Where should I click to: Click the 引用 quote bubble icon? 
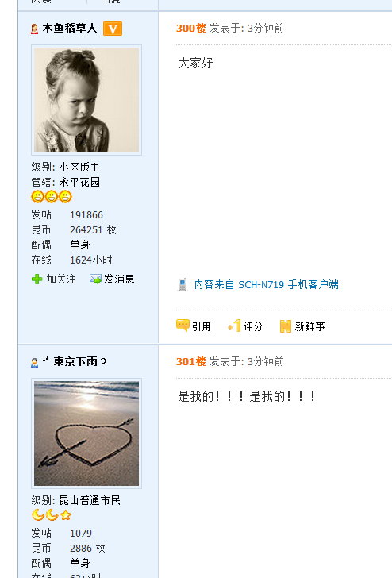click(183, 326)
